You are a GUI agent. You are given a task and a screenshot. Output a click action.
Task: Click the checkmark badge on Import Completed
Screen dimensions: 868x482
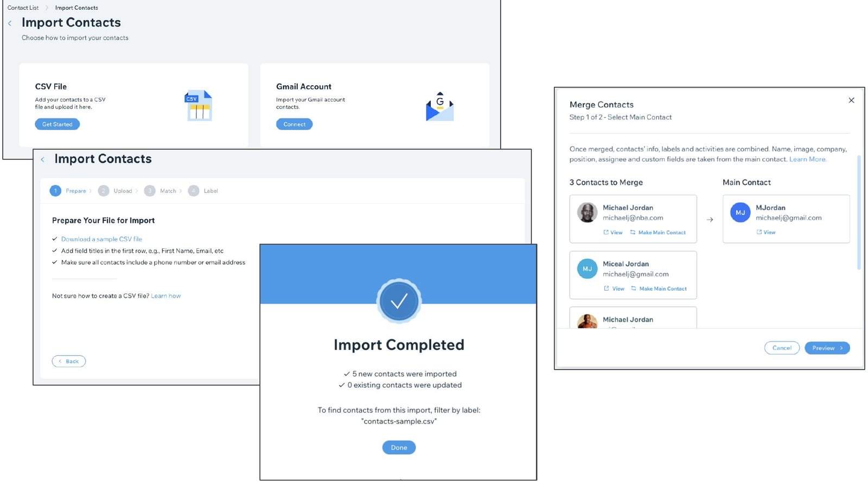[399, 301]
